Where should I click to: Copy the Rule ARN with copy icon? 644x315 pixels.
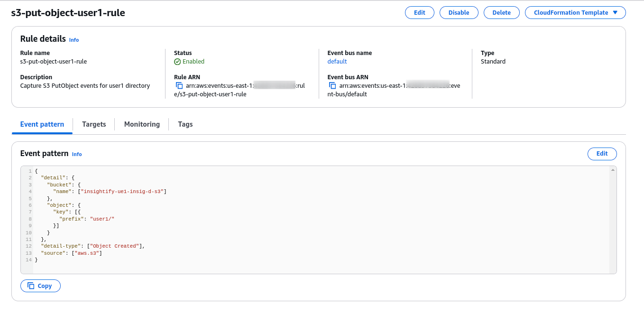(179, 86)
